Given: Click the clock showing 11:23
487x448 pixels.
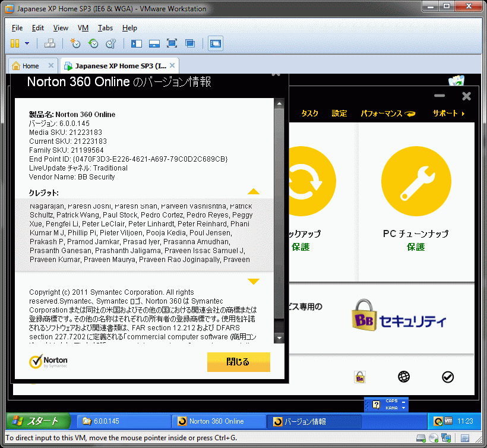Looking at the screenshot, I should pos(465,421).
